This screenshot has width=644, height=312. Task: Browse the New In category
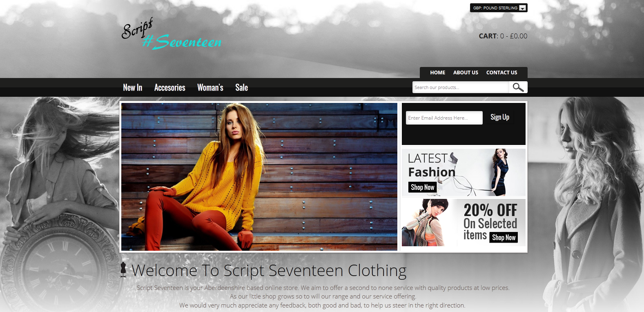133,87
